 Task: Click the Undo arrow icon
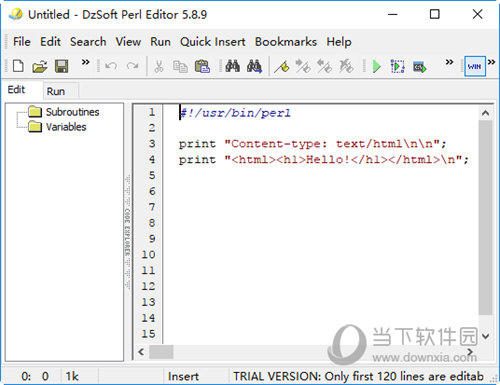(111, 66)
